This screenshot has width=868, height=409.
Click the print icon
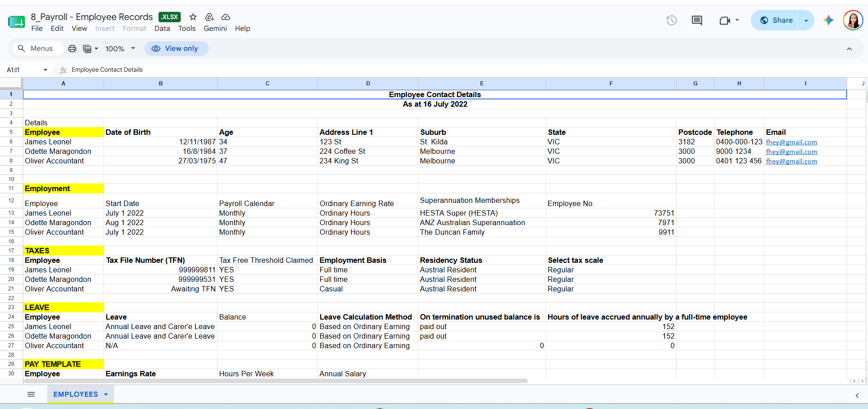tap(72, 49)
